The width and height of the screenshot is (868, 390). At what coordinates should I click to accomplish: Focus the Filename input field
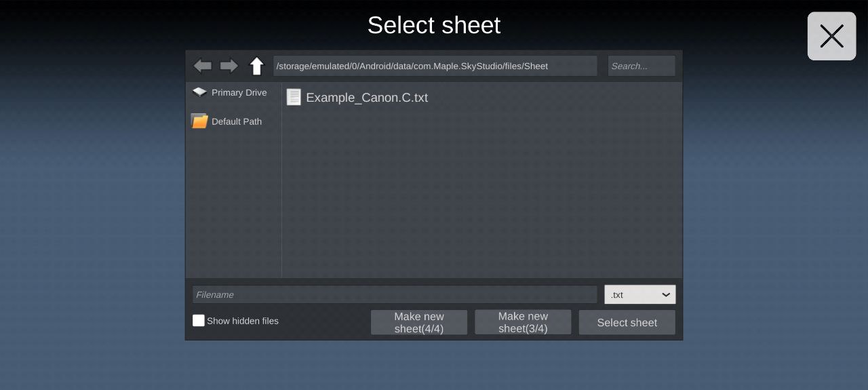tap(395, 294)
